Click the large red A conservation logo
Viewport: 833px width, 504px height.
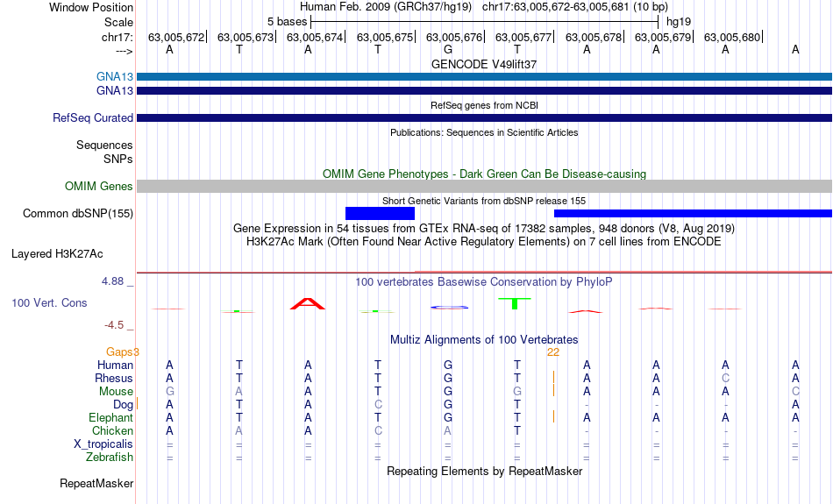308,304
